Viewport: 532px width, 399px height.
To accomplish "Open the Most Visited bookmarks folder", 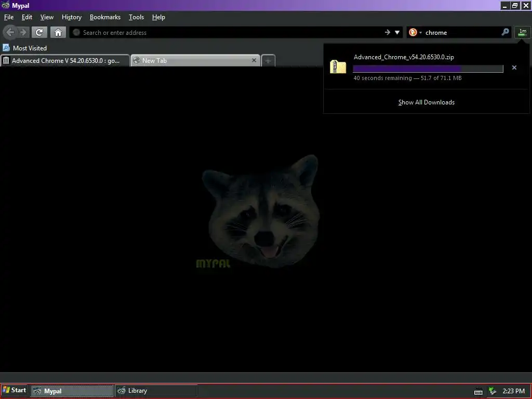I will [x=25, y=48].
